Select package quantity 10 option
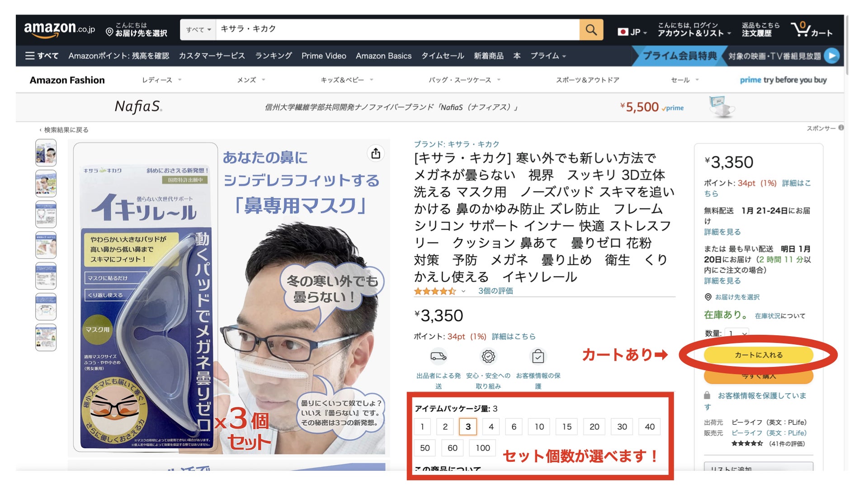The width and height of the screenshot is (868, 488). [x=539, y=427]
